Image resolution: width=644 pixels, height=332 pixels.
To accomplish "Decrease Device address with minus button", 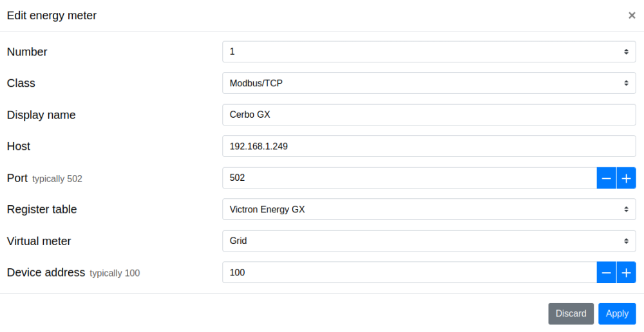I will pyautogui.click(x=606, y=273).
